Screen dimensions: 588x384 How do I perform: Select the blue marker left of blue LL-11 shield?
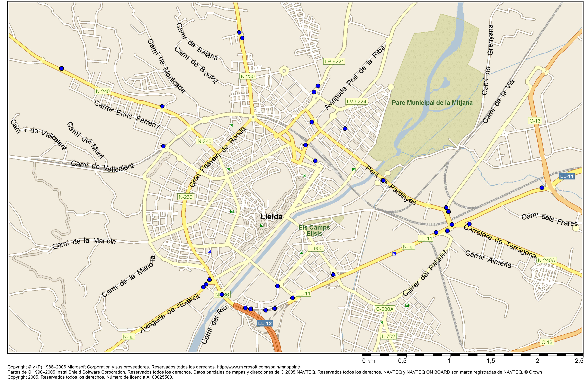tap(542, 188)
